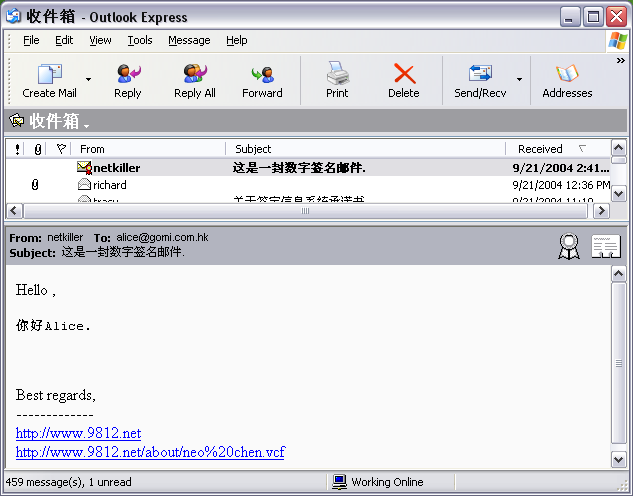This screenshot has height=496, width=633.
Task: Click the vCard business card icon
Action: pos(606,246)
